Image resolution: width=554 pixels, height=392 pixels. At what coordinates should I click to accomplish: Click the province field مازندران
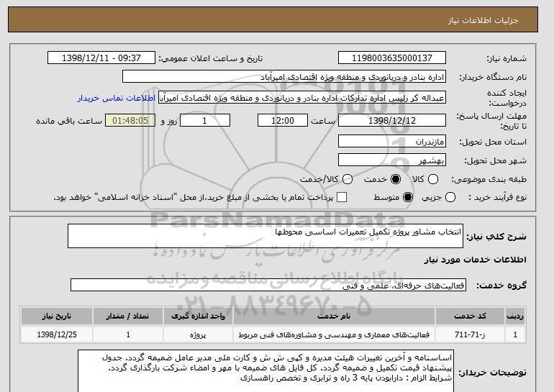[x=392, y=141]
